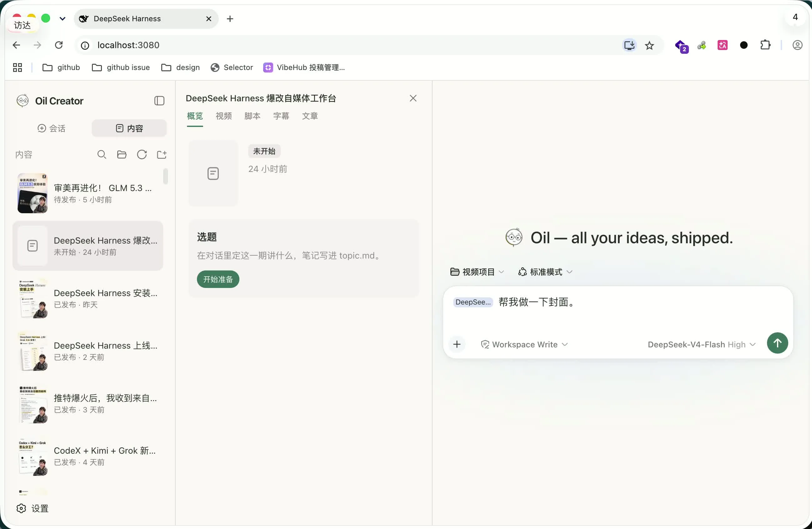Open the green molecule extension icon
812x529 pixels.
click(x=701, y=45)
